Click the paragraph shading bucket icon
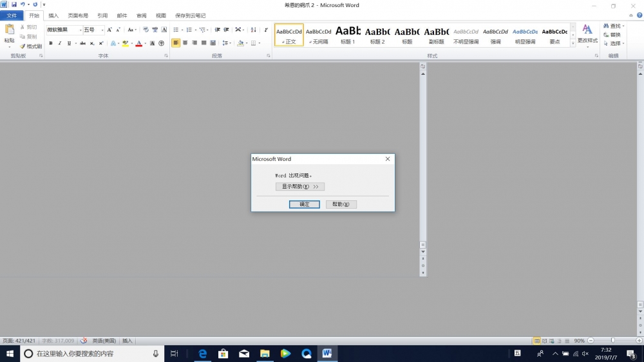Screen dimensions: 644x362 pyautogui.click(x=241, y=43)
